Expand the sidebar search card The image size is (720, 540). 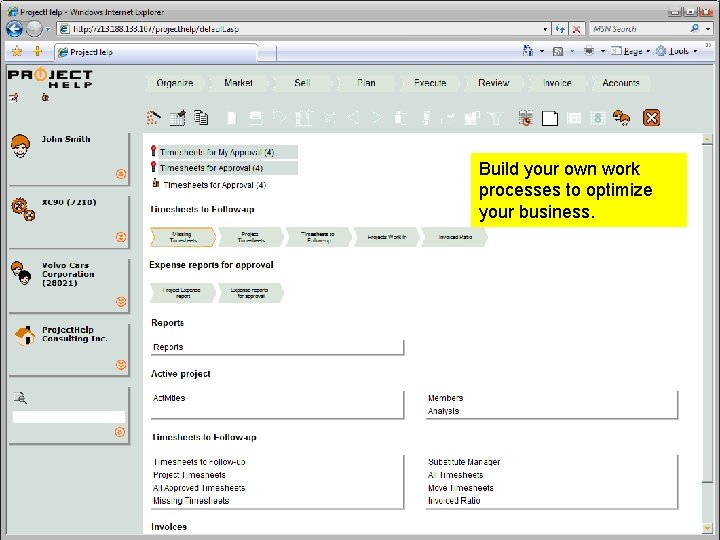[120, 432]
